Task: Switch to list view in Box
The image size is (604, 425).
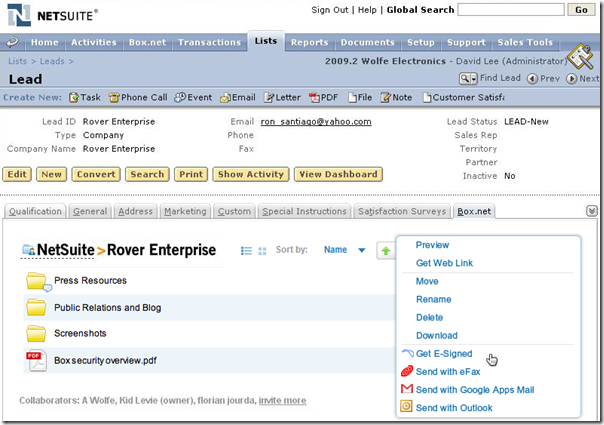Action: 246,251
